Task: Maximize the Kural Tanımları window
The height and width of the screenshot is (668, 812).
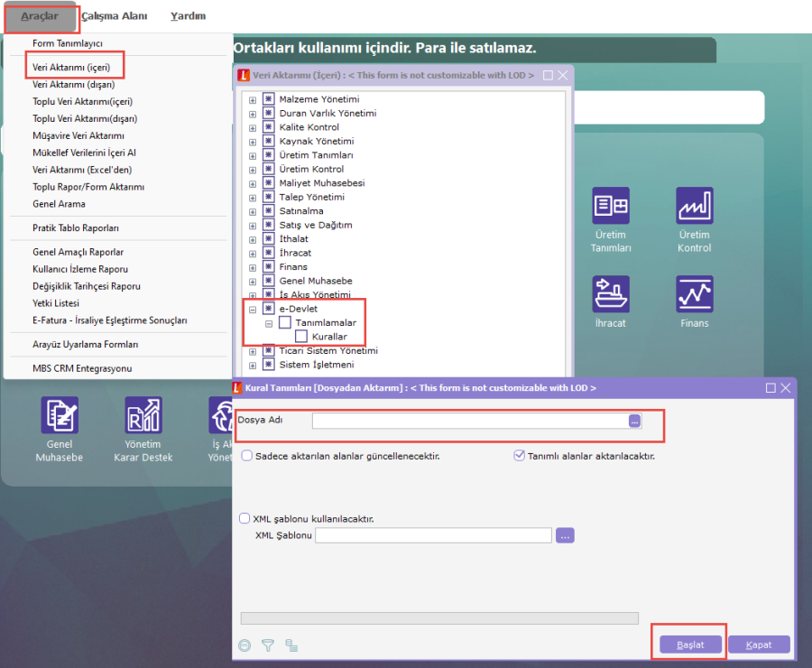Action: 770,387
